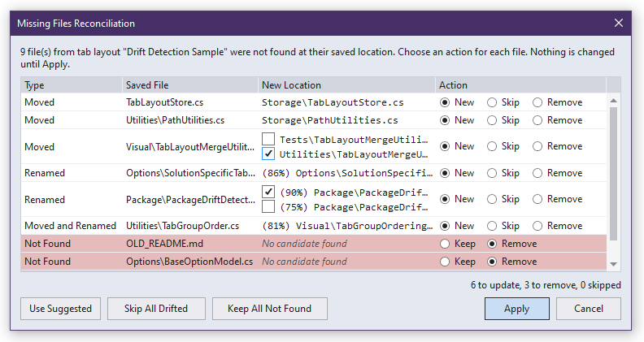This screenshot has width=644, height=342.
Task: Select the Utilities\PathUtilities.cs saved file cell
Action: pyautogui.click(x=176, y=120)
